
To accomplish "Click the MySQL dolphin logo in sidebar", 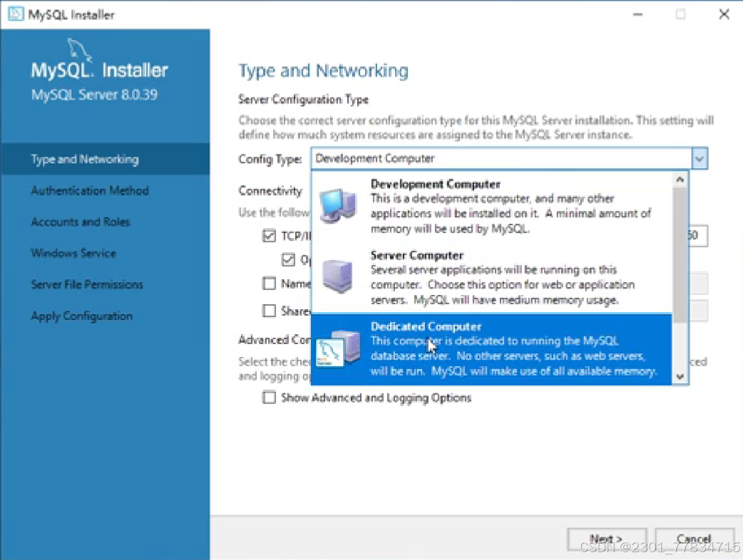I will tap(78, 50).
